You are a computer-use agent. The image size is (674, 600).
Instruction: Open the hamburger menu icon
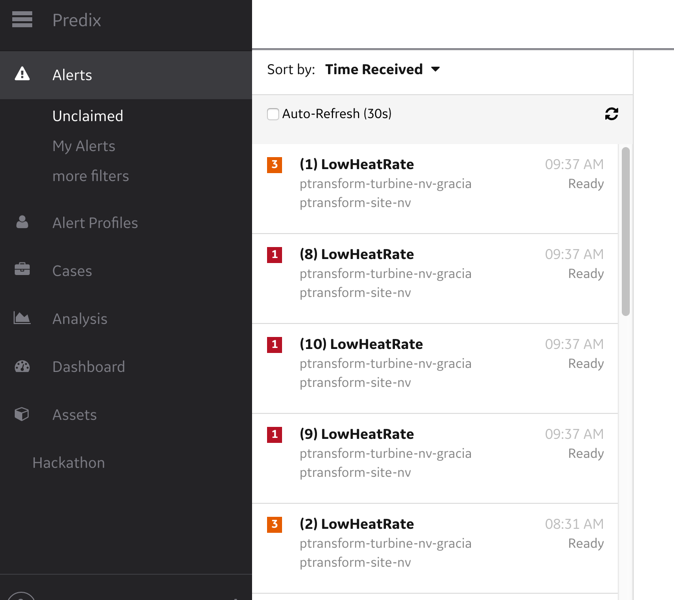point(22,20)
